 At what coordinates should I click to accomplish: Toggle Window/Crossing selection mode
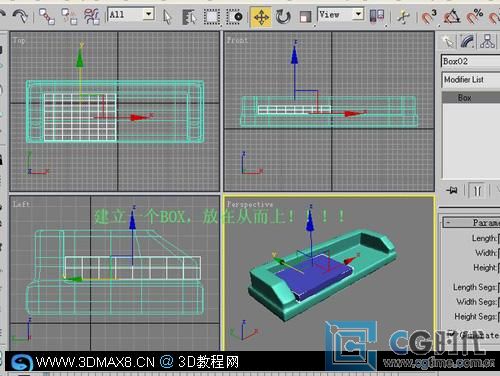[x=235, y=17]
